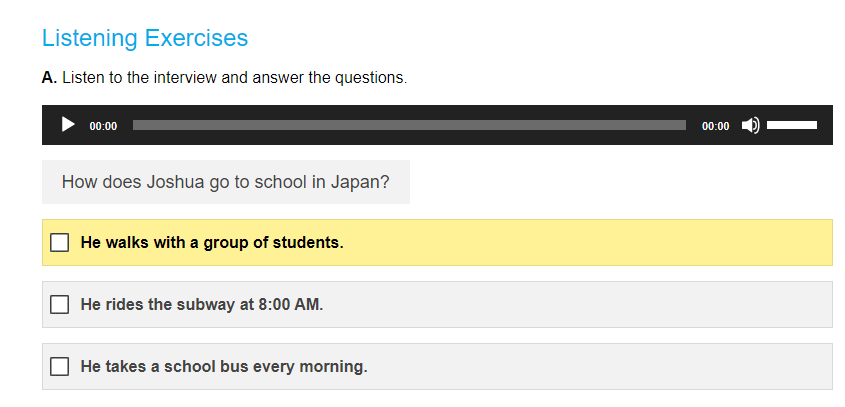Select answer text "He walks with a group of students."
Screen dimensions: 845x407
pyautogui.click(x=212, y=243)
